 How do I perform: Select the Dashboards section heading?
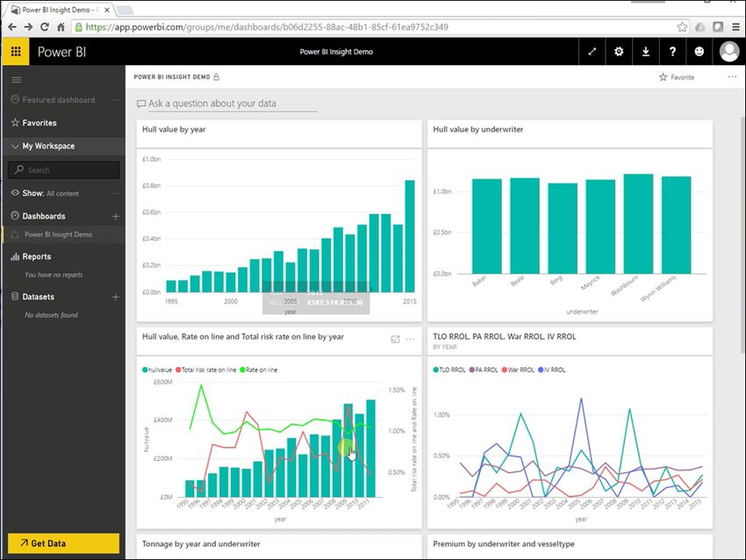click(44, 216)
